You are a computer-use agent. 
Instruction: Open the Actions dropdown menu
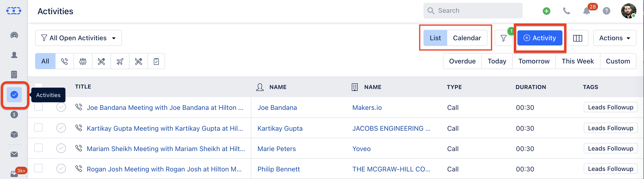(x=615, y=38)
